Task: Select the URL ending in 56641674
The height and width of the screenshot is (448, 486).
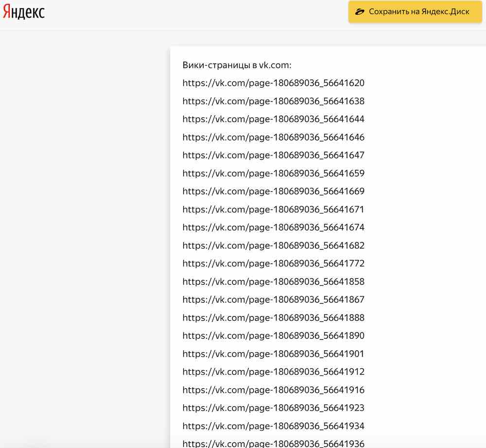Action: coord(273,227)
